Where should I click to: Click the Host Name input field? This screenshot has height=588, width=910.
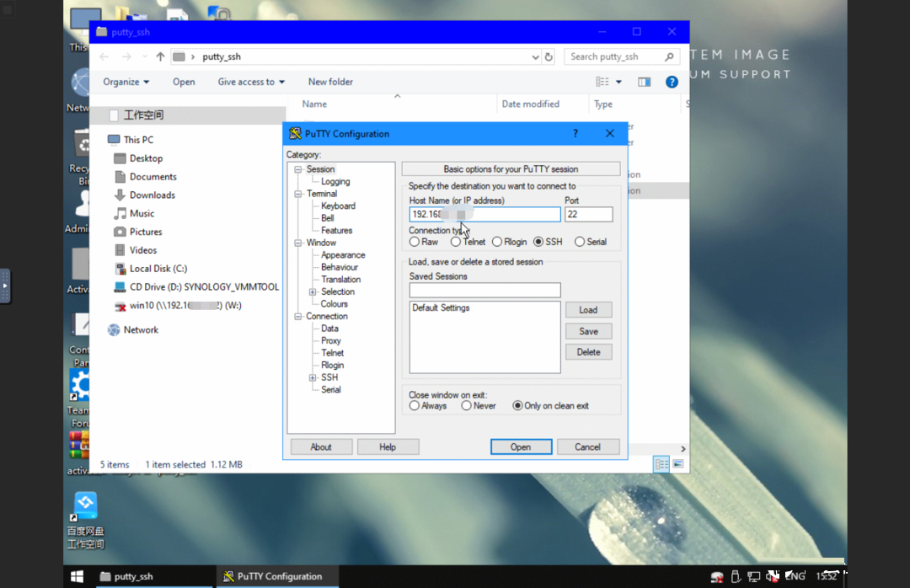pyautogui.click(x=484, y=214)
